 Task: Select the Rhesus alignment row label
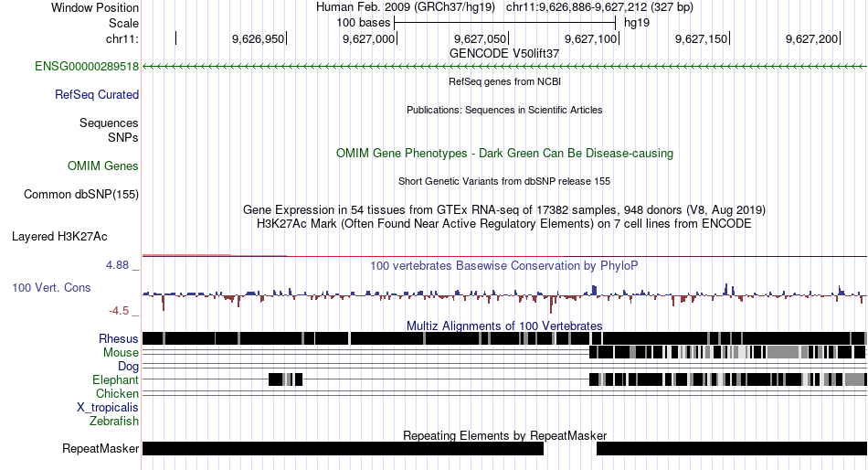(119, 338)
